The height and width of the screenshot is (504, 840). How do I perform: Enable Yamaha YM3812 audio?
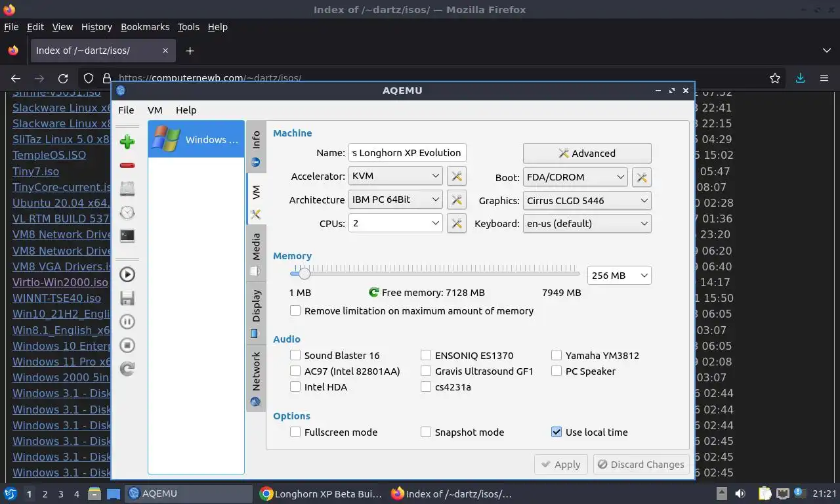(556, 355)
